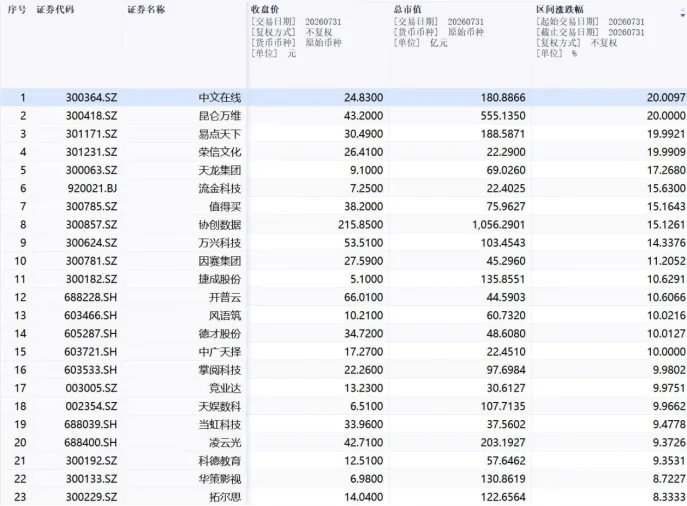Open the sort arrow on 区间涨跌幅 column

point(683,15)
